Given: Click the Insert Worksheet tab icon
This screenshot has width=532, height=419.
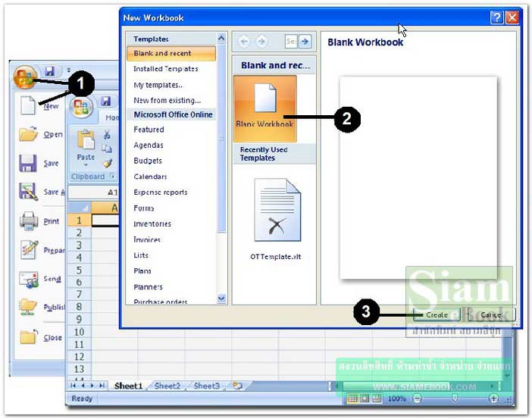Looking at the screenshot, I should (x=238, y=386).
